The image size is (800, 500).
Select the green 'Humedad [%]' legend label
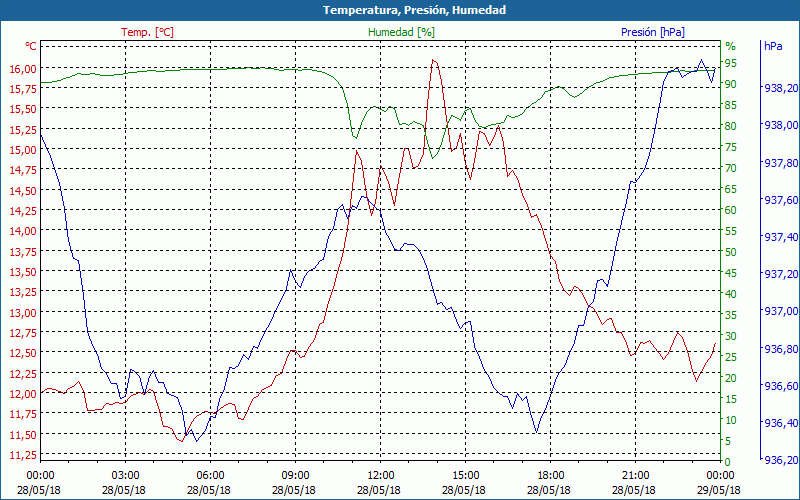point(401,32)
